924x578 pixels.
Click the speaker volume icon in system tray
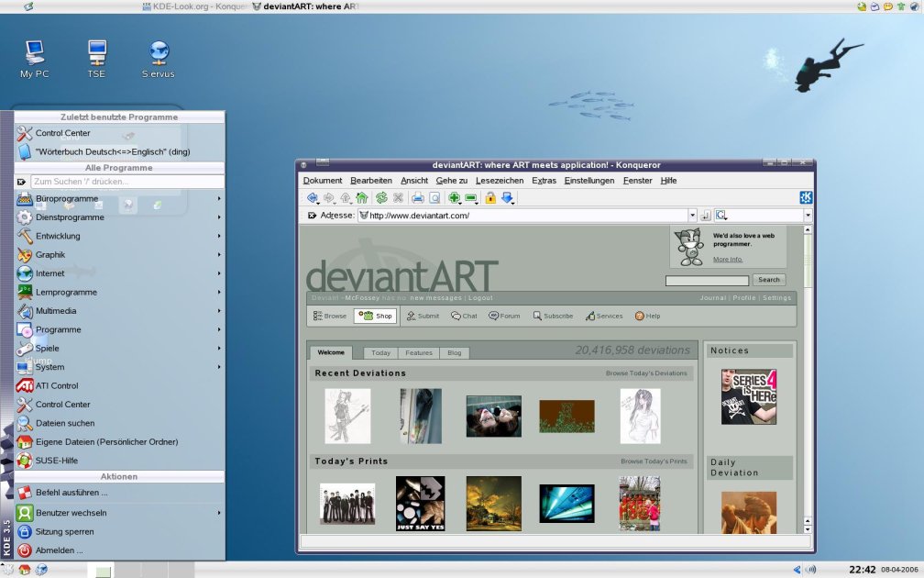click(811, 569)
